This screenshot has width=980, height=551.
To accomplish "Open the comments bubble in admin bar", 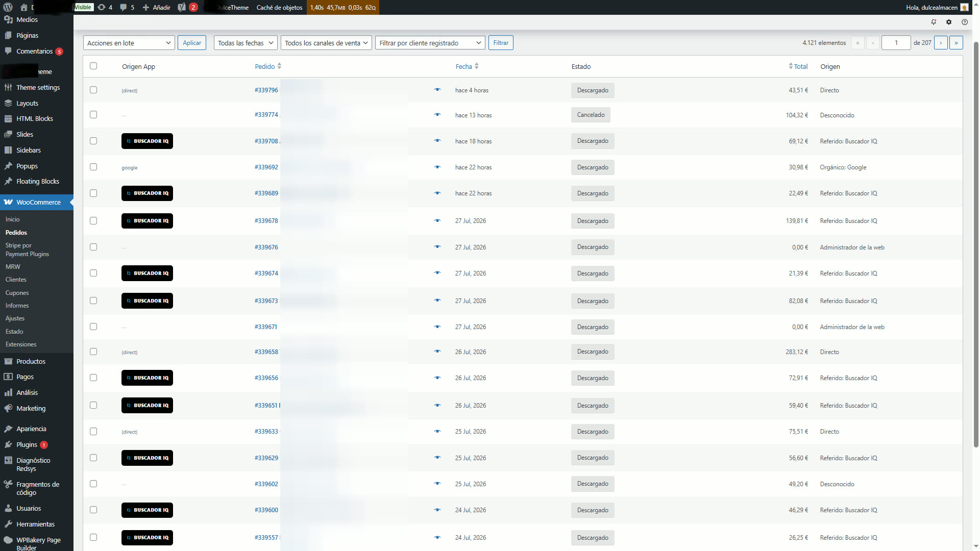I will pyautogui.click(x=127, y=7).
